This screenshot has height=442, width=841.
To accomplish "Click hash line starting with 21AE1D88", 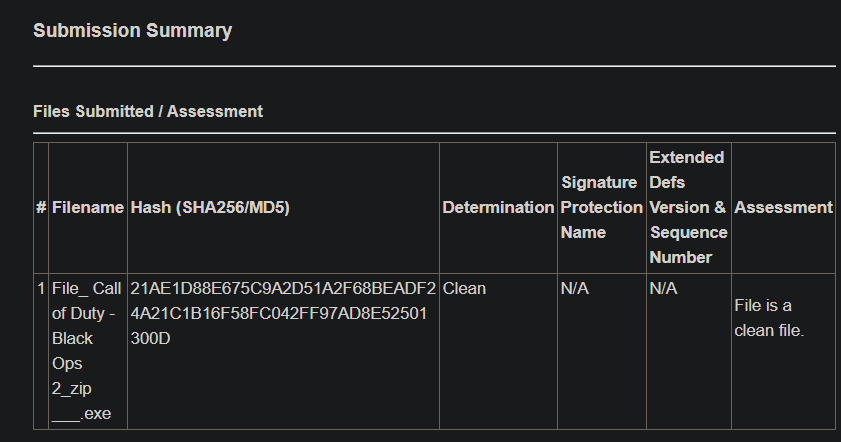I will pyautogui.click(x=283, y=288).
